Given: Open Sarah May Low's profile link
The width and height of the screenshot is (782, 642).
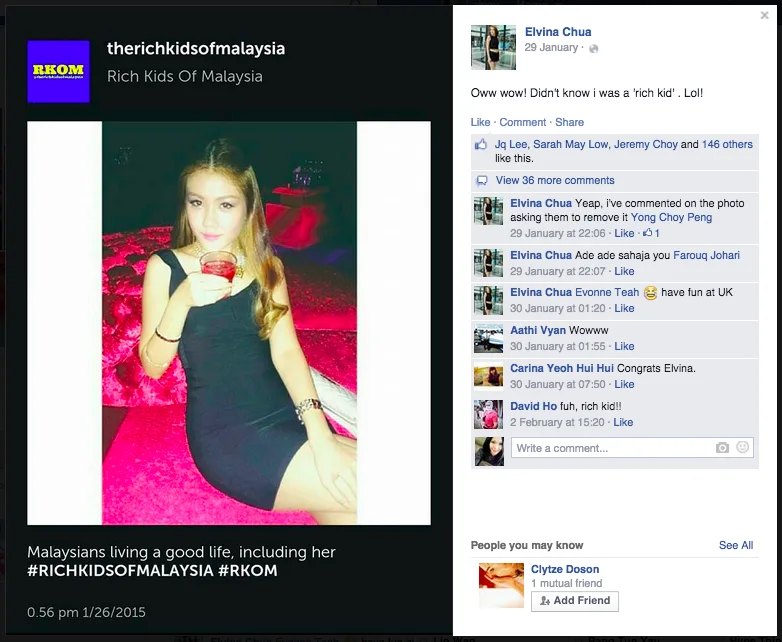Looking at the screenshot, I should point(571,144).
